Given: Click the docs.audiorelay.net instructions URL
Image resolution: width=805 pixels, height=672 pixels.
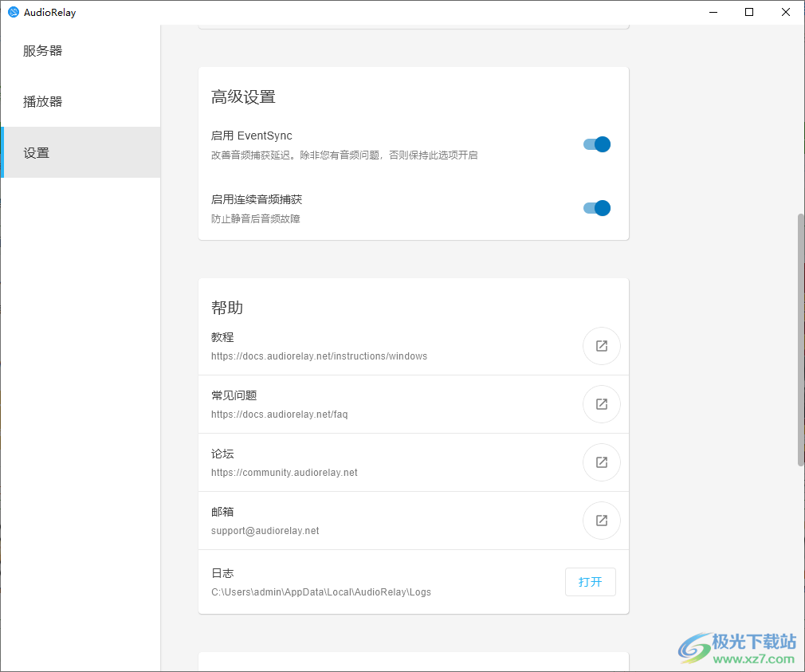Looking at the screenshot, I should point(319,356).
